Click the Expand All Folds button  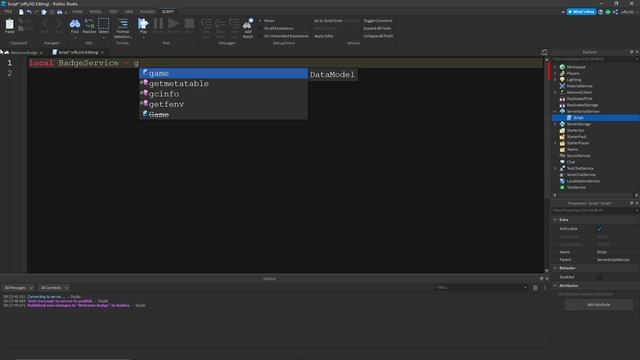coord(377,28)
